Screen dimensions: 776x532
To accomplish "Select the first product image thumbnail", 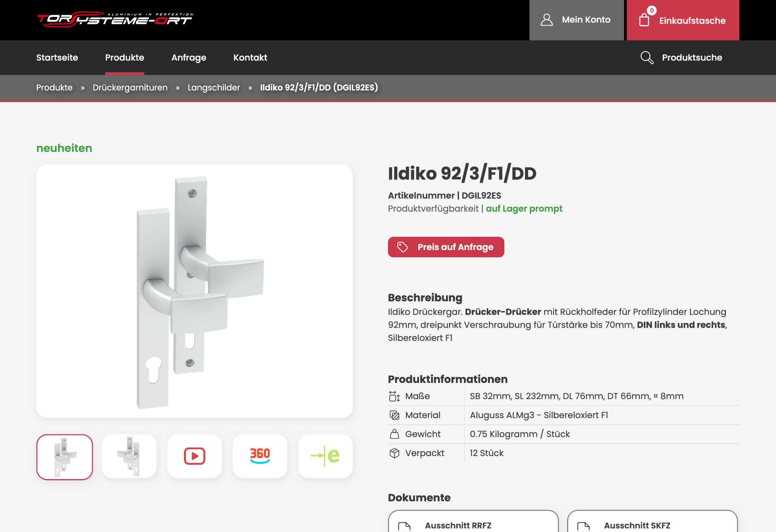I will [x=65, y=457].
